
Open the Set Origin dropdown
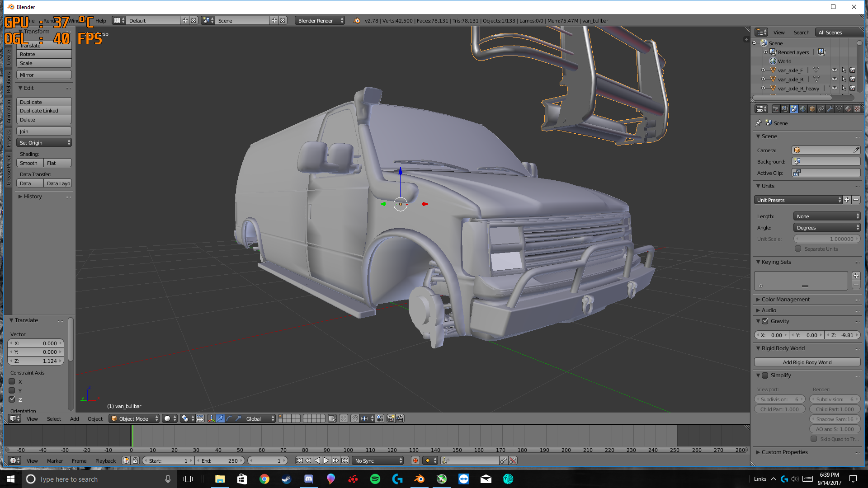pos(44,142)
